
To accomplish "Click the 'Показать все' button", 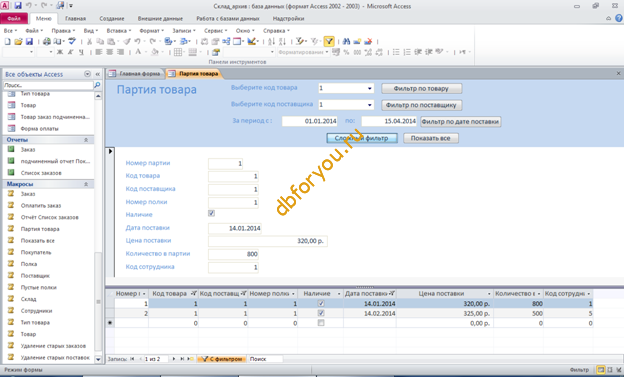I will click(431, 138).
